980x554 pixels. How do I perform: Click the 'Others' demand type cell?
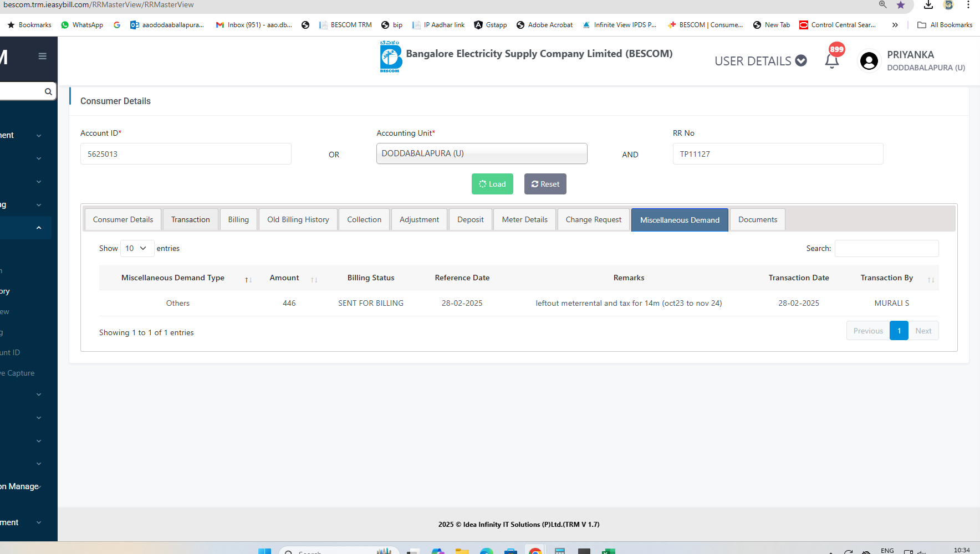click(178, 303)
